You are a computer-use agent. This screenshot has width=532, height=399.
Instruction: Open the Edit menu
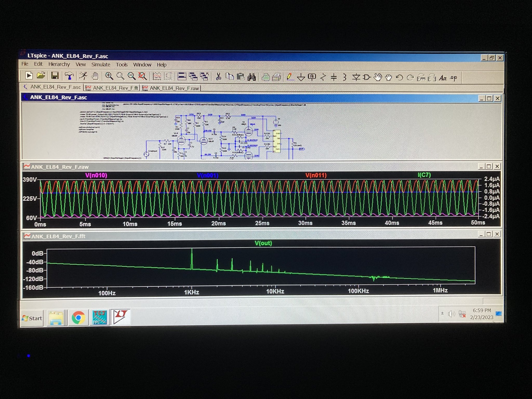(x=38, y=64)
